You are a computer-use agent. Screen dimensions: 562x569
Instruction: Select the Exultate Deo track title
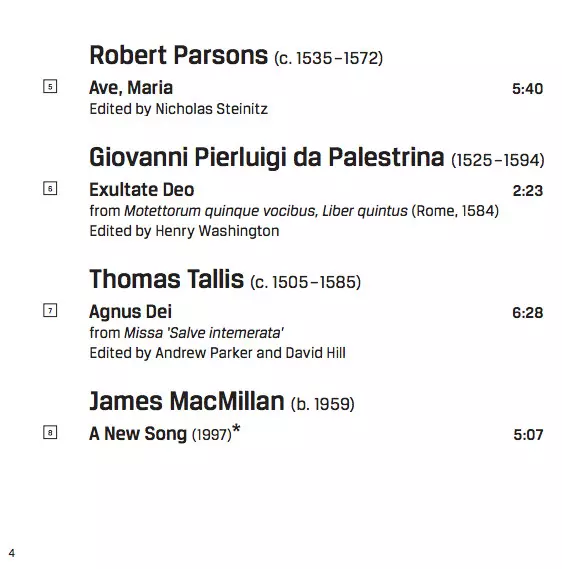pyautogui.click(x=142, y=189)
